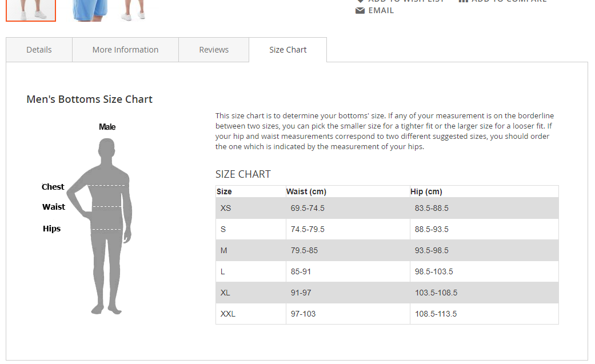Screen dimensions: 595x364
Task: Open the Details tab
Action: [39, 50]
